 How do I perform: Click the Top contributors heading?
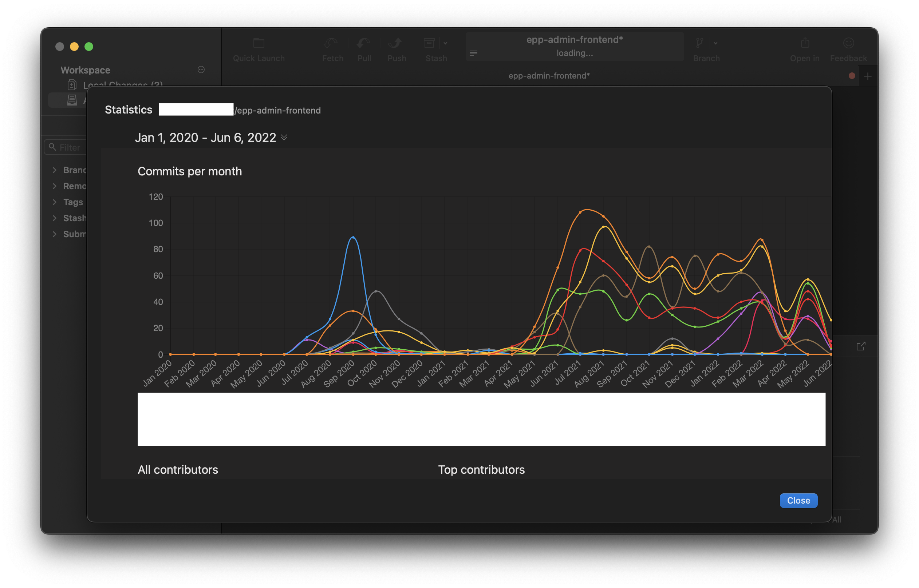click(x=481, y=469)
